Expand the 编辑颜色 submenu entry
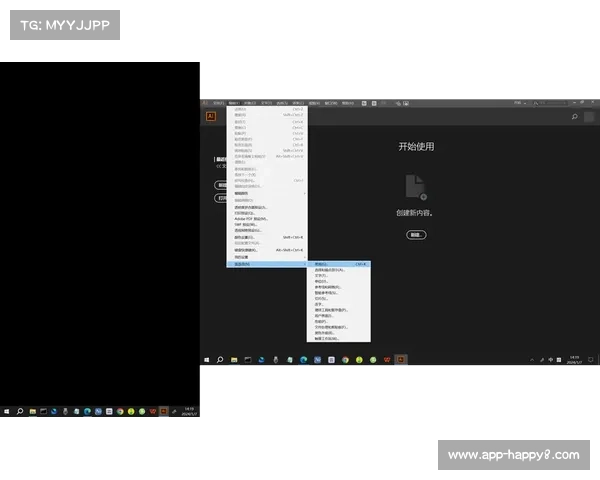600x480 pixels. (x=267, y=193)
